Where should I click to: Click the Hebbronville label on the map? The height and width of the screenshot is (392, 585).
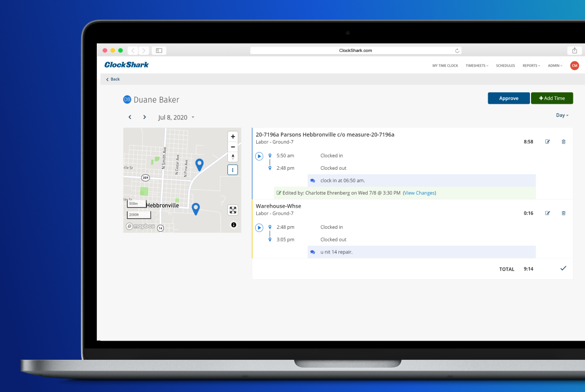(x=162, y=205)
